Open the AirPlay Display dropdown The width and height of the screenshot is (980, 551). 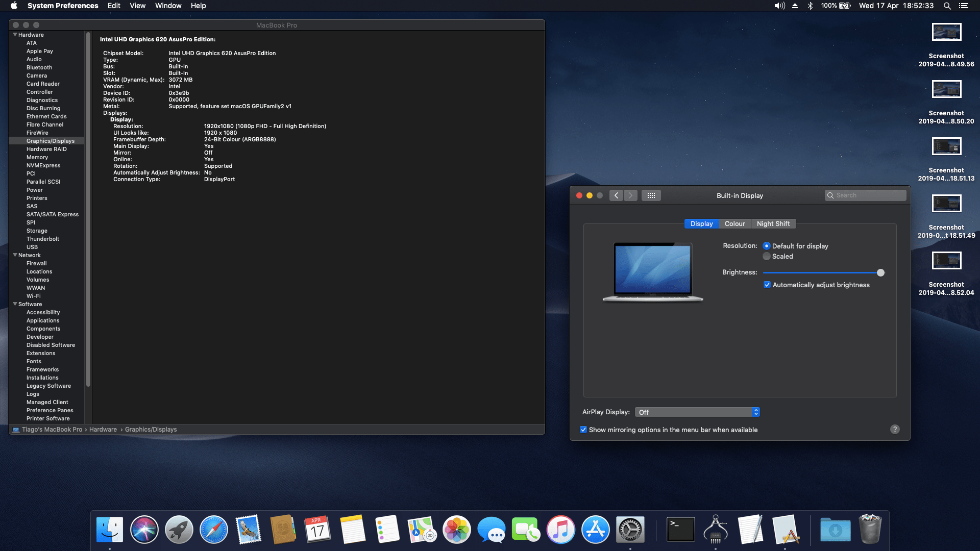click(697, 412)
